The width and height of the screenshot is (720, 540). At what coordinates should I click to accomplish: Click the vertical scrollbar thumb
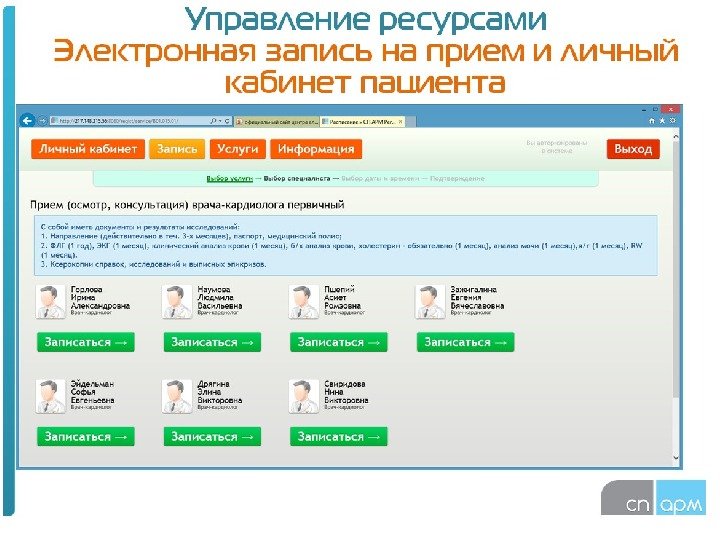pyautogui.click(x=675, y=270)
